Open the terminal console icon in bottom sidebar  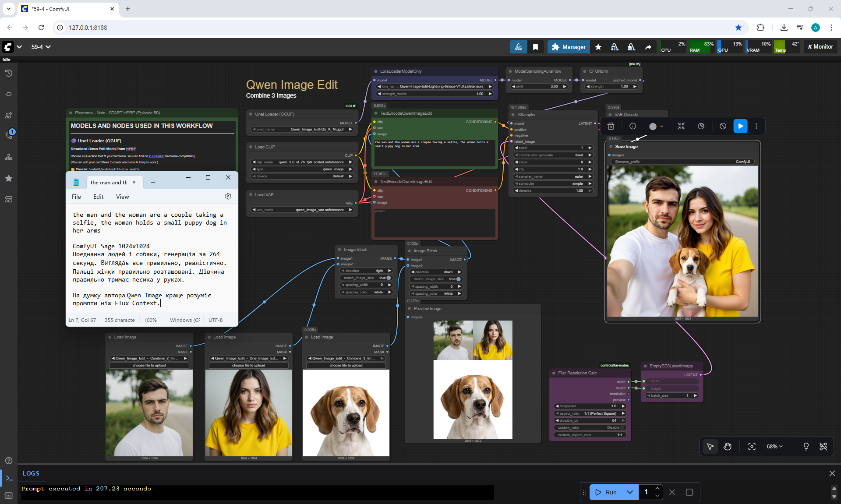pos(9,478)
